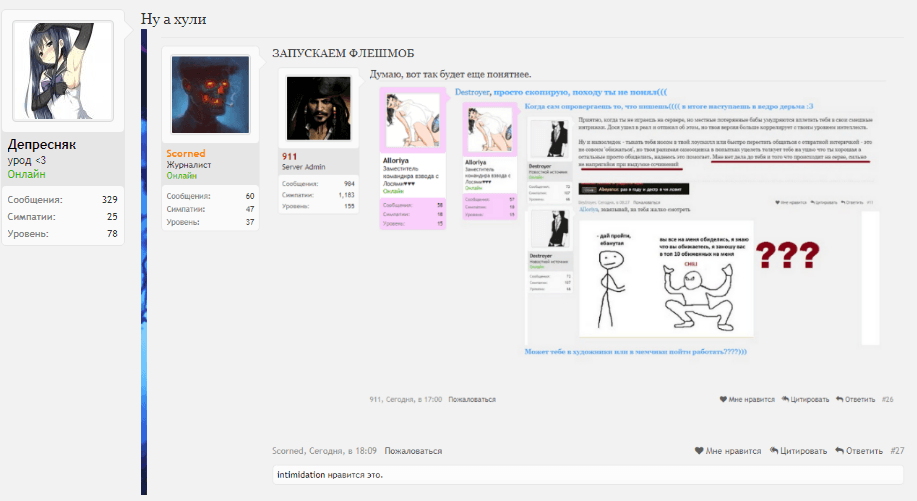Click Scorned's skull avatar
Image resolution: width=917 pixels, height=501 pixels.
[211, 95]
